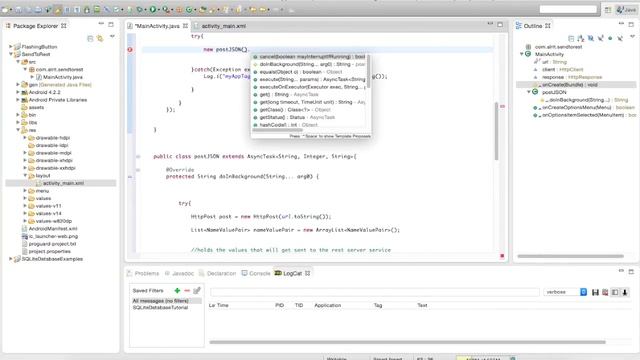The width and height of the screenshot is (640, 360).
Task: Toggle Hide Local Types in the Outline toolbar
Action: [x=620, y=38]
